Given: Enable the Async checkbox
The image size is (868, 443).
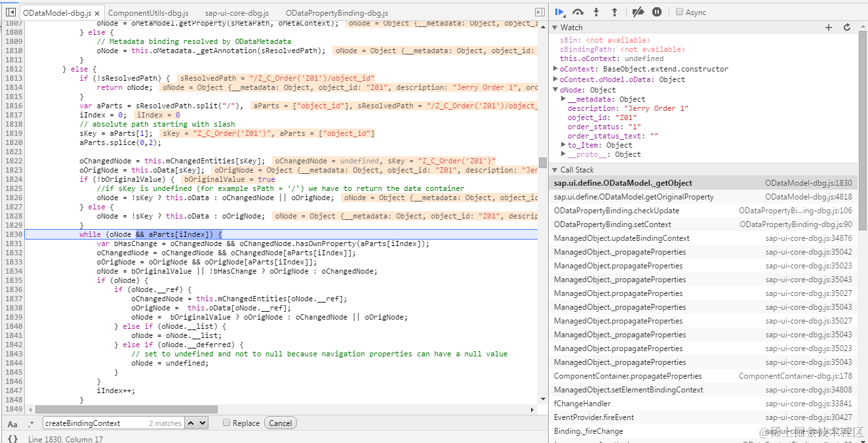Looking at the screenshot, I should point(680,12).
